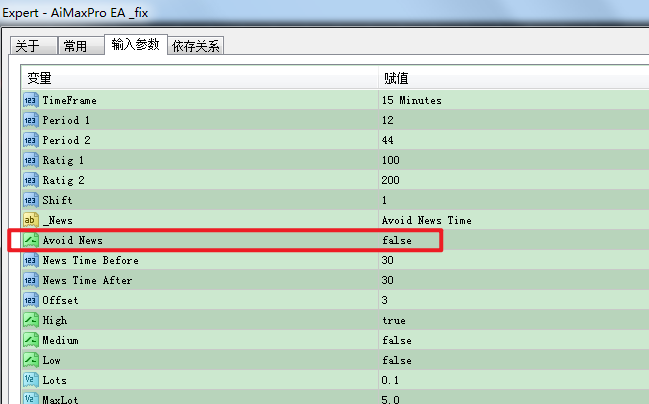Click the Offset row icon
The height and width of the screenshot is (404, 649).
30,300
